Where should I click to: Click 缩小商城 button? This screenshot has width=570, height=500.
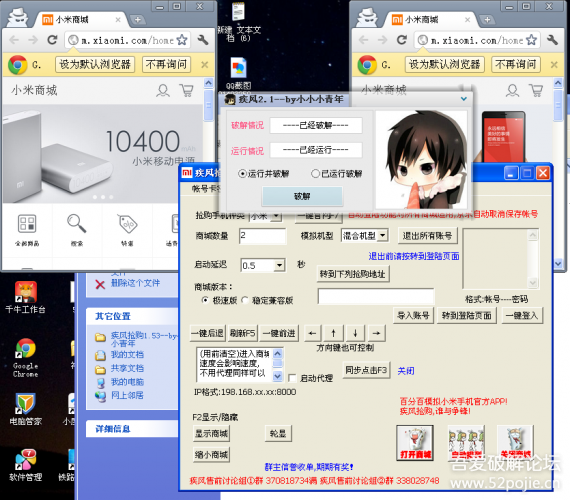[211, 455]
